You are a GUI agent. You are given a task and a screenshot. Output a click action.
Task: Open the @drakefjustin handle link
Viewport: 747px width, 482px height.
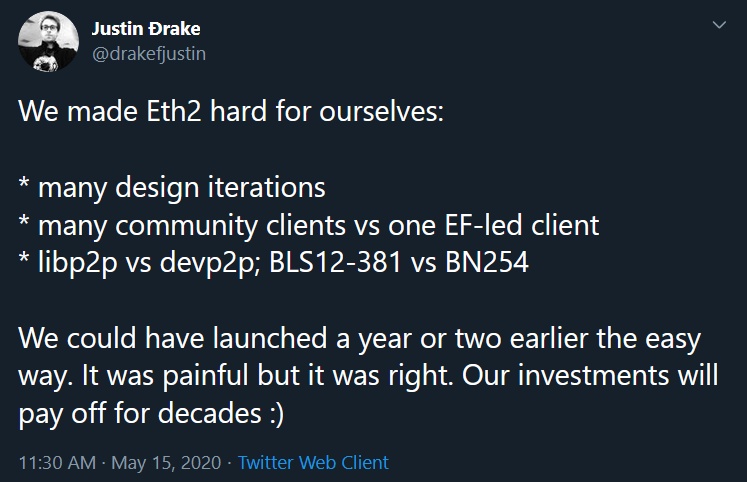point(149,54)
